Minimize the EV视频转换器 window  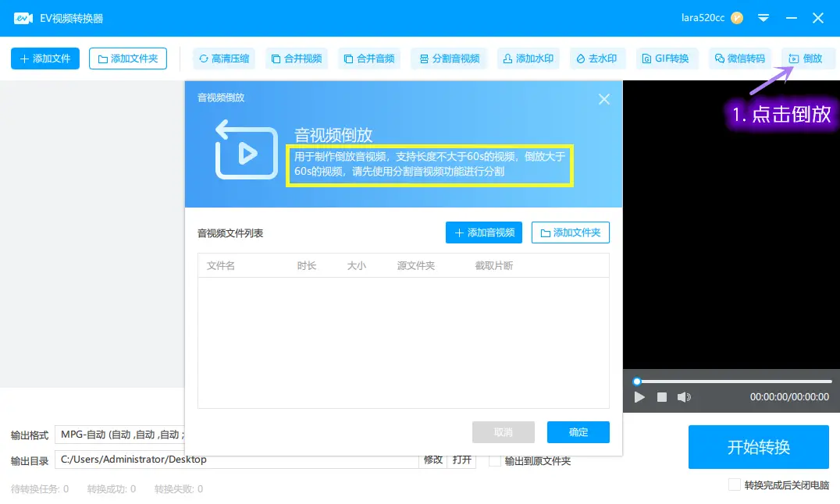click(792, 18)
